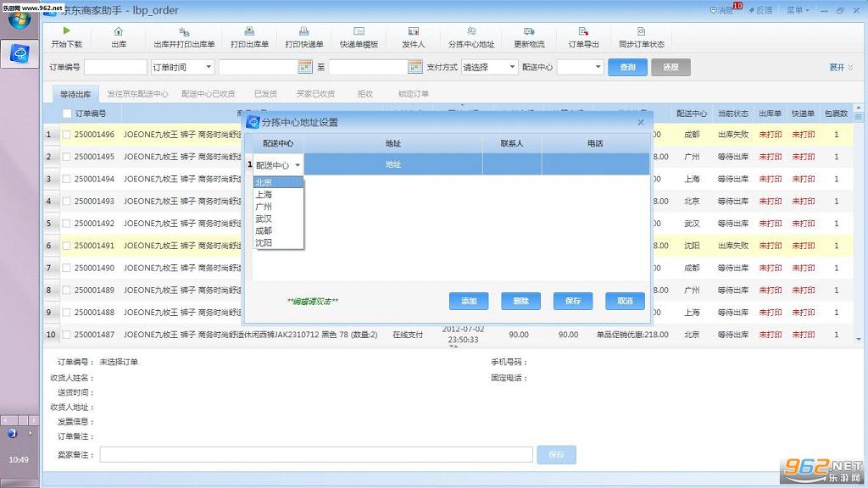Toggle the select-all orders checkbox in header
This screenshot has width=868, height=488.
(67, 114)
